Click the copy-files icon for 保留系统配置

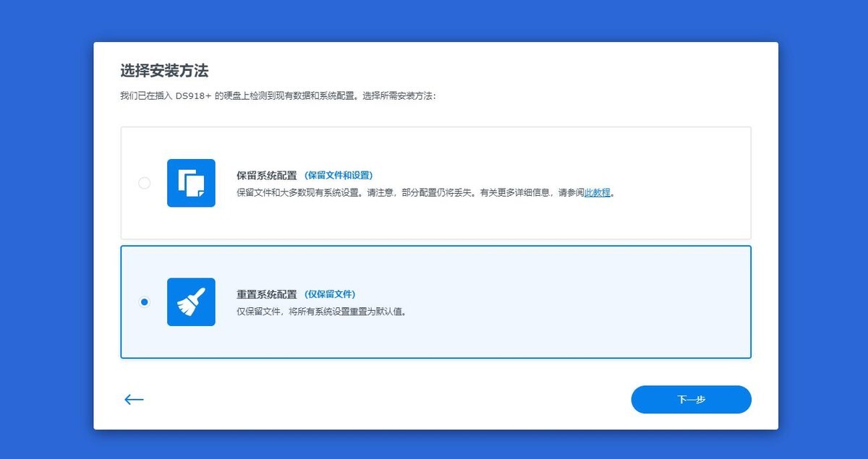click(x=191, y=183)
